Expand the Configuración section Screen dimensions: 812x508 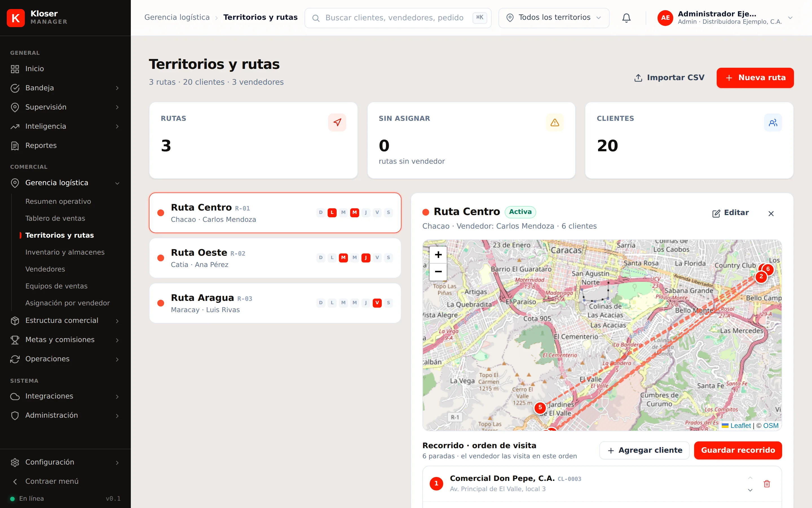coord(65,462)
